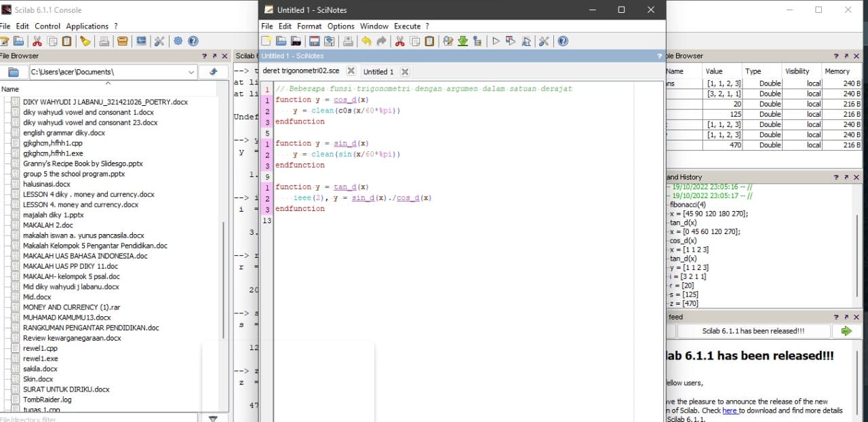Select fibonacci(4) in Command History
The height and width of the screenshot is (422, 868).
click(x=688, y=204)
